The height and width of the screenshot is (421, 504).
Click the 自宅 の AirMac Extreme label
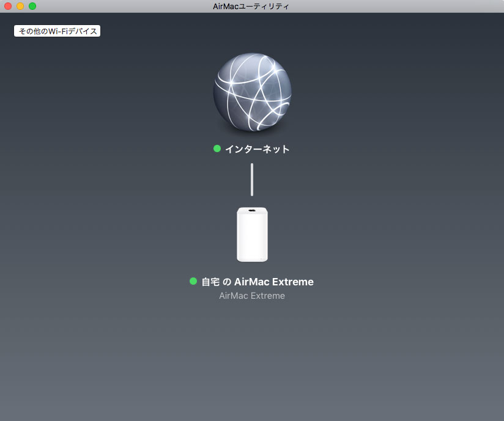point(258,282)
